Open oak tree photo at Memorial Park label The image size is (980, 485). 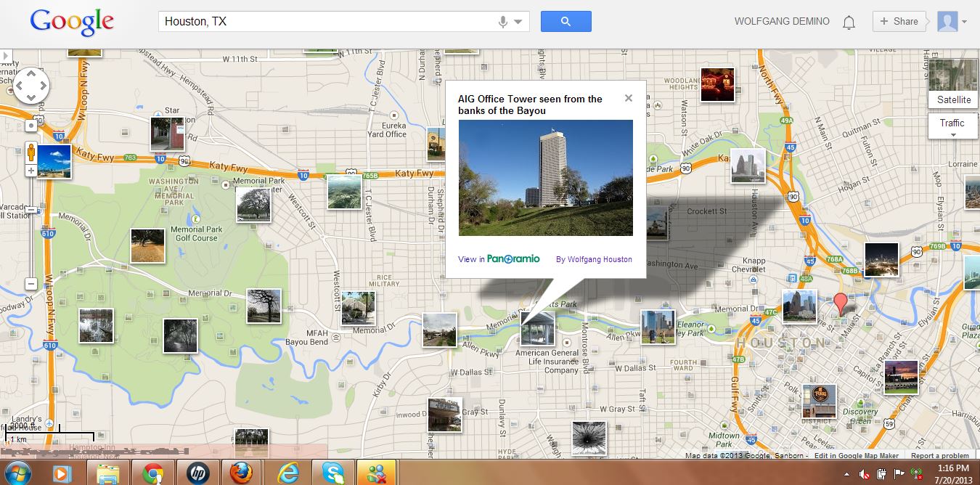pyautogui.click(x=253, y=204)
